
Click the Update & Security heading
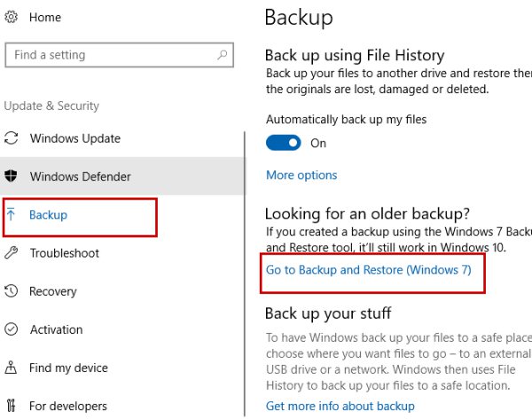[51, 106]
